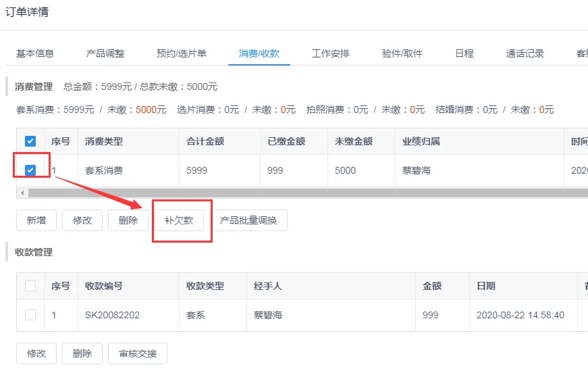Select the SK20082202 payment row checkbox

(30, 315)
